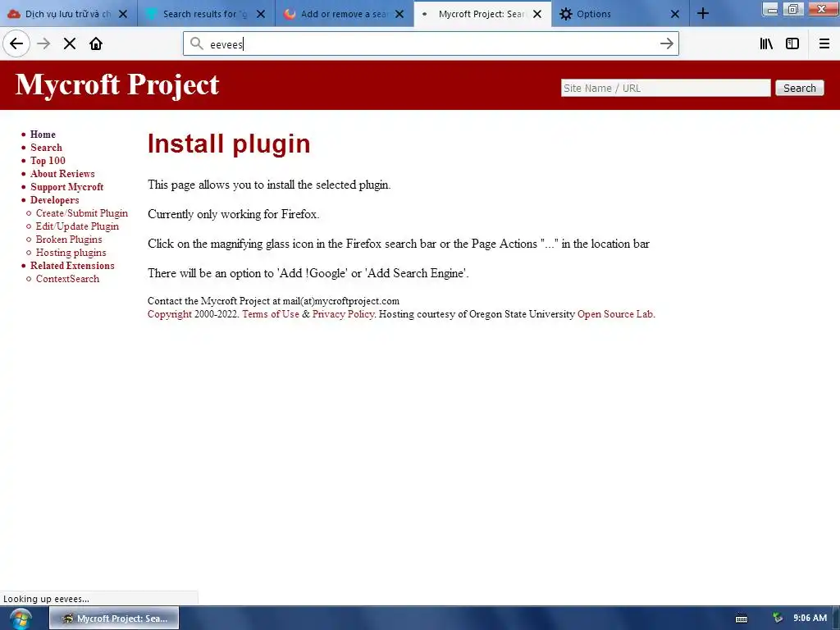This screenshot has height=630, width=840.
Task: Open the ContextSearch link
Action: click(x=67, y=279)
